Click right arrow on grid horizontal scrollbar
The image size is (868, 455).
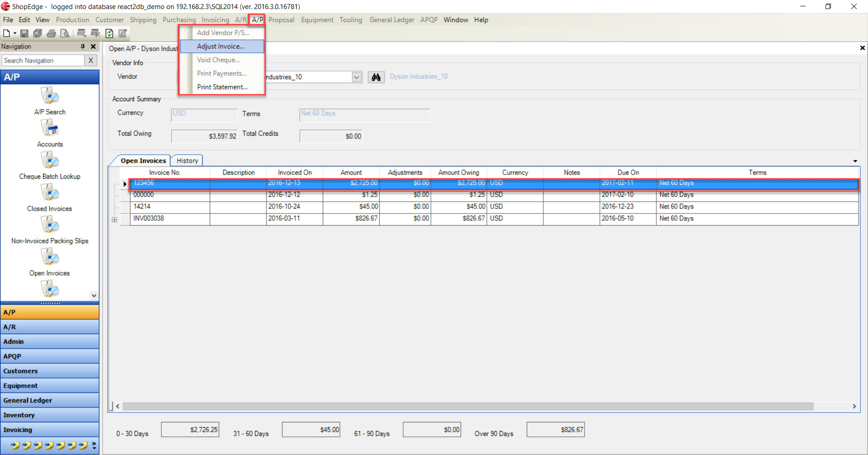[854, 406]
